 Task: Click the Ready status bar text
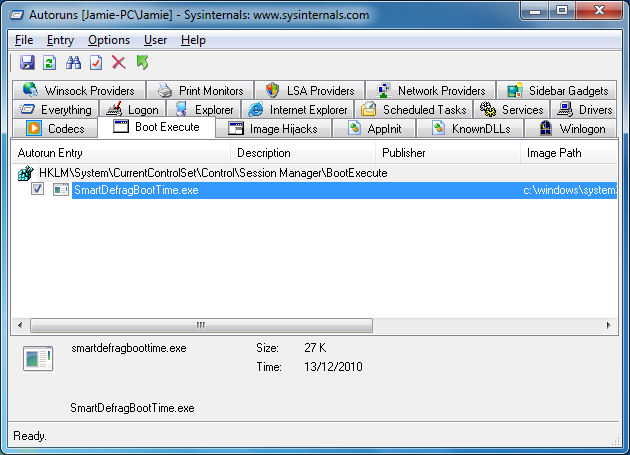[30, 436]
